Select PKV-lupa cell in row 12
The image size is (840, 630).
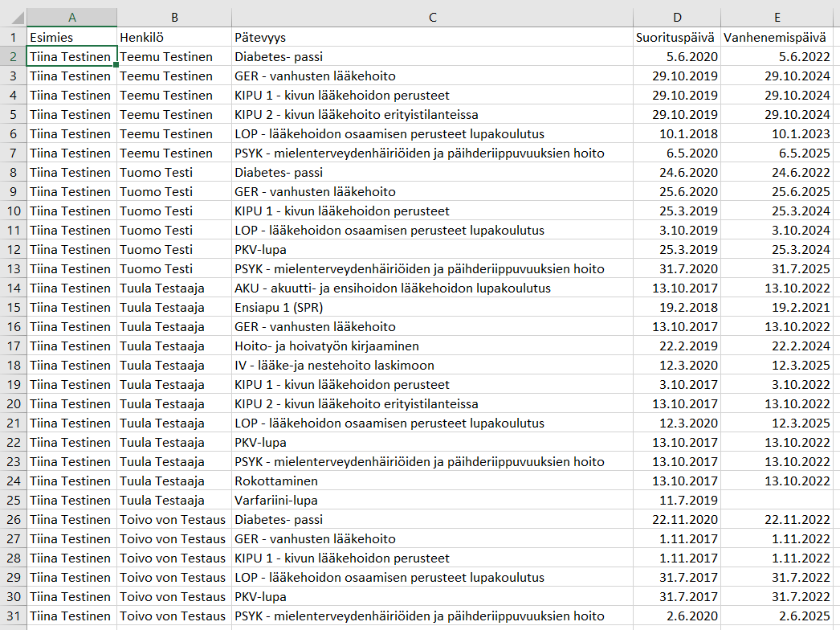click(432, 249)
